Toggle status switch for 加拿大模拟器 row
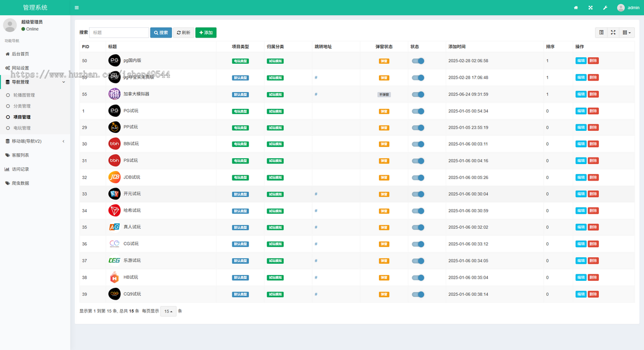 (x=418, y=94)
